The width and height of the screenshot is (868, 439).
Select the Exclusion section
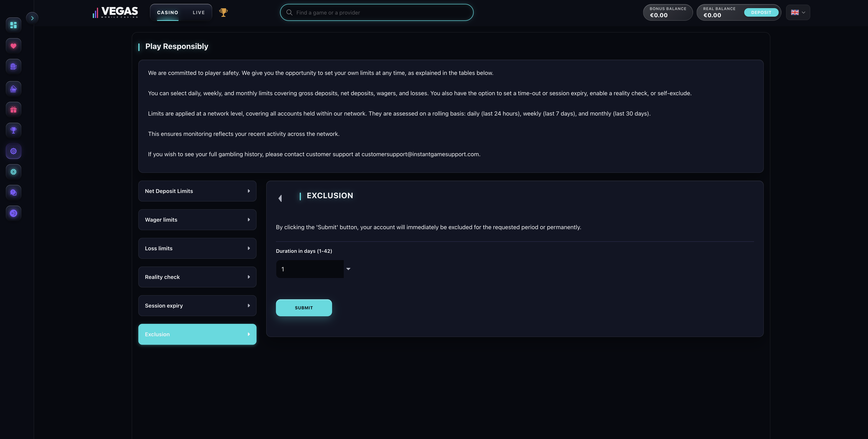tap(197, 334)
